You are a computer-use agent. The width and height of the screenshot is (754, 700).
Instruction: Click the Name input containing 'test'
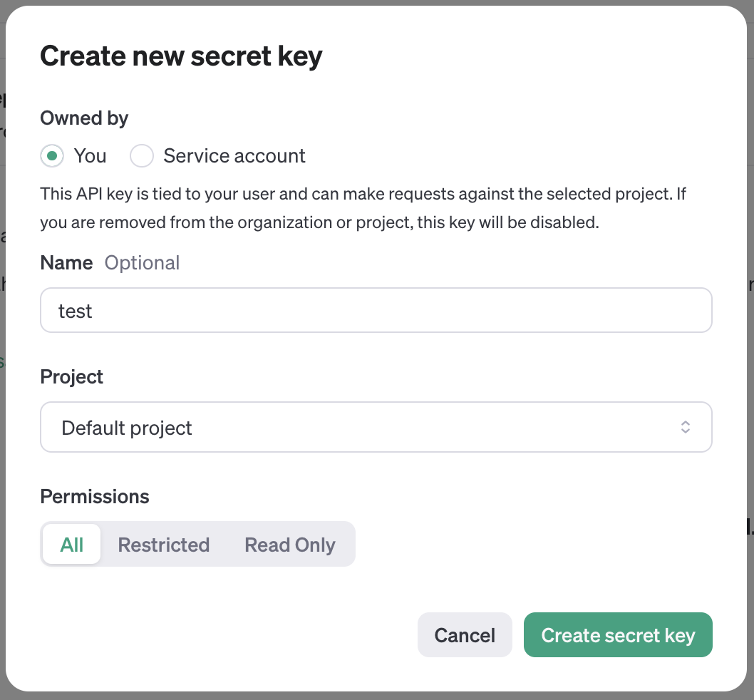pyautogui.click(x=376, y=310)
